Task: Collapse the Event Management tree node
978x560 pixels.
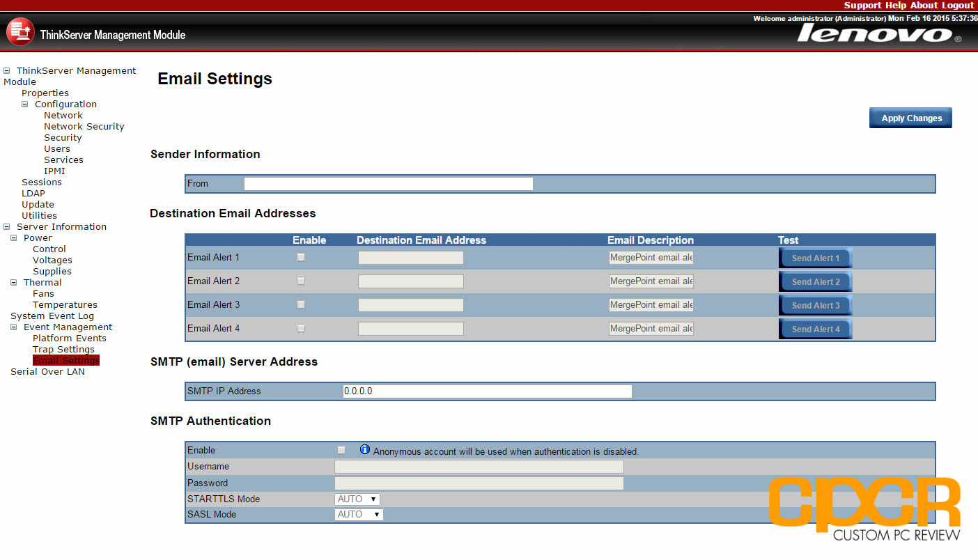Action: (x=14, y=327)
